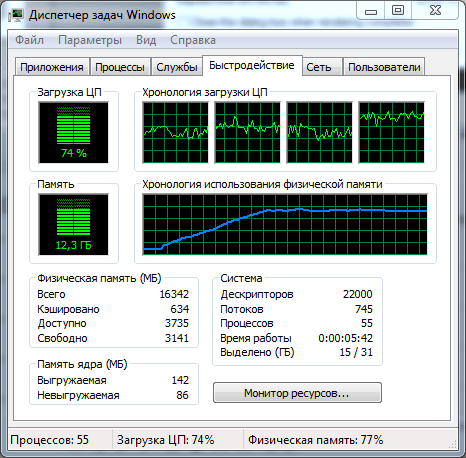
Task: Click the Физическая память (МБ) group label
Action: (99, 278)
